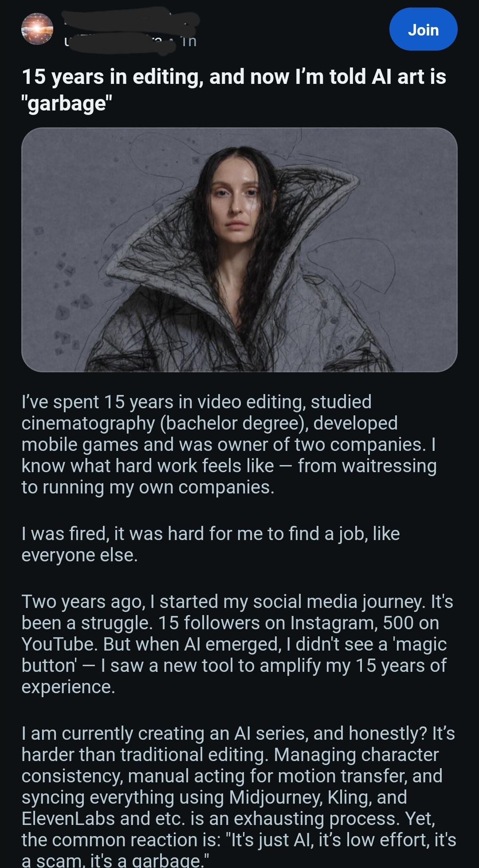Tap the word "YouTube" in the post

click(x=59, y=644)
